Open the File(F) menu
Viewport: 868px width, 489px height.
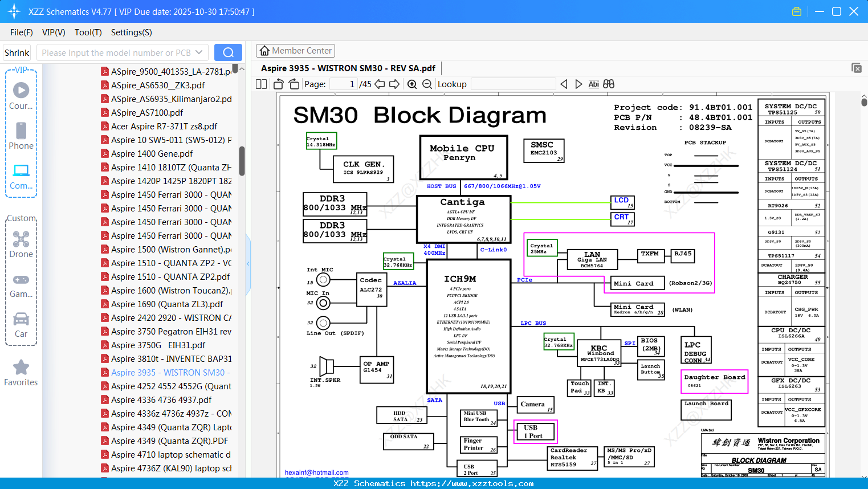click(x=22, y=32)
